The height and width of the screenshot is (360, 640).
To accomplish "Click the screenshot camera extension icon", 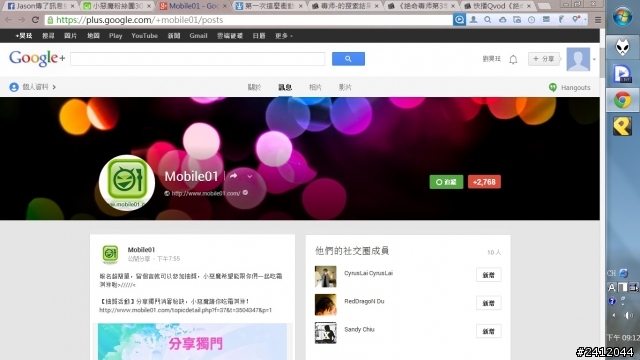I will [x=517, y=20].
